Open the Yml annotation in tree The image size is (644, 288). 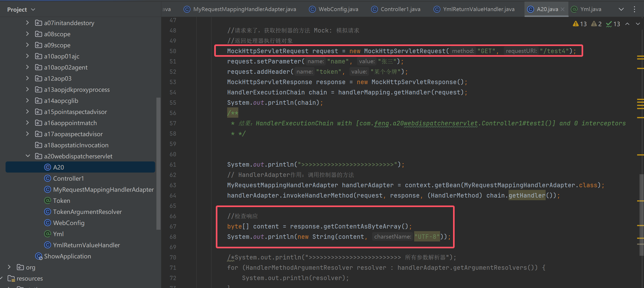(x=58, y=234)
